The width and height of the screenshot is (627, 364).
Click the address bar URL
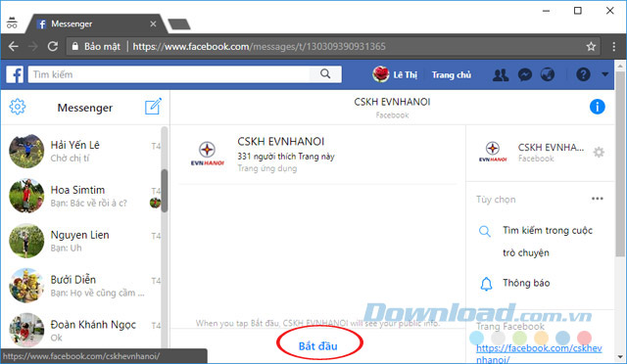coord(259,47)
